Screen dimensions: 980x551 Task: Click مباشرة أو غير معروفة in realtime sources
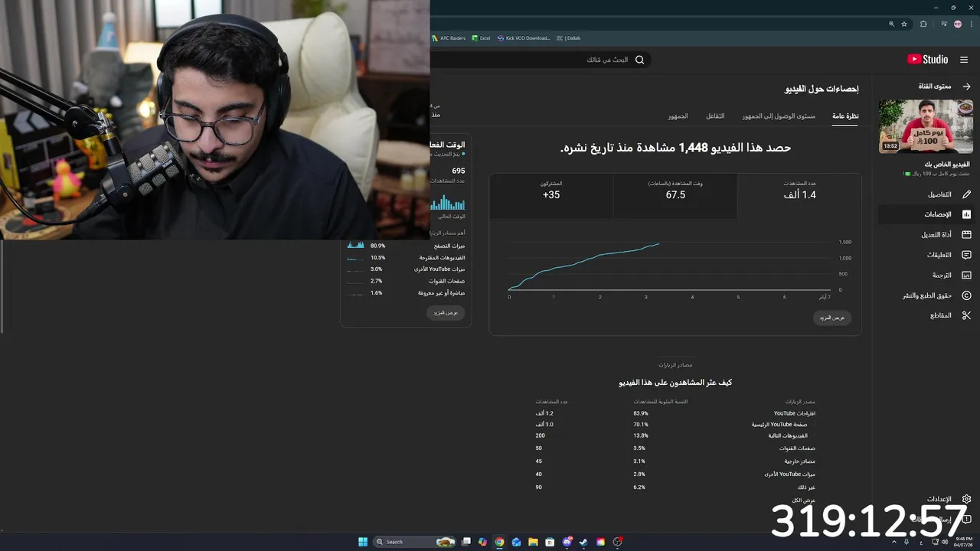click(x=442, y=293)
